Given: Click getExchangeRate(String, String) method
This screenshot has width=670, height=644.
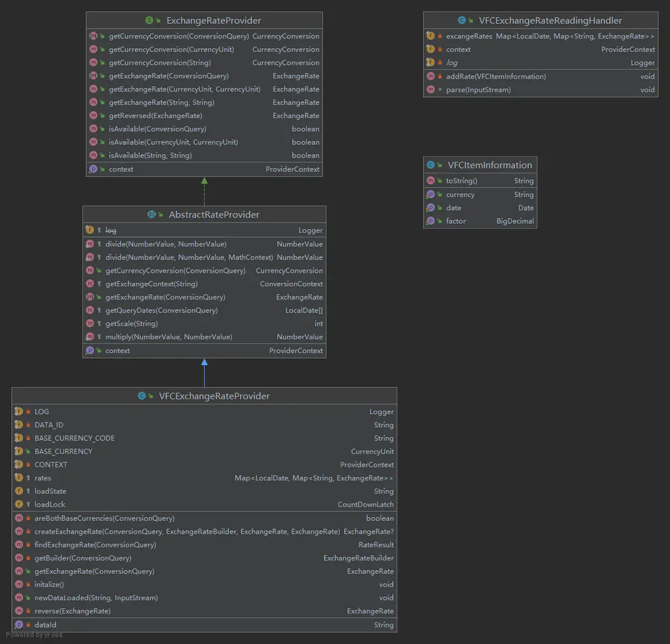Looking at the screenshot, I should click(204, 102).
